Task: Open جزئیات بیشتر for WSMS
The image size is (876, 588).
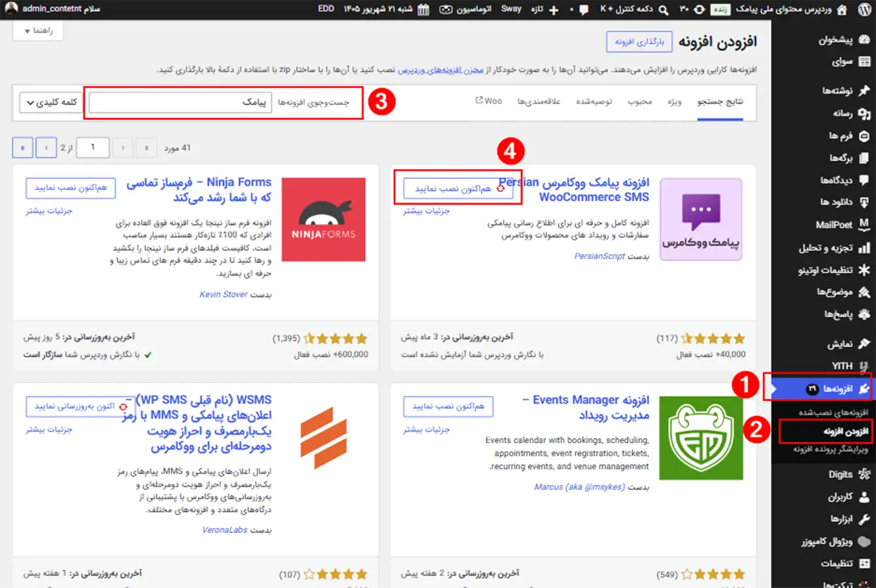Action: 49,430
